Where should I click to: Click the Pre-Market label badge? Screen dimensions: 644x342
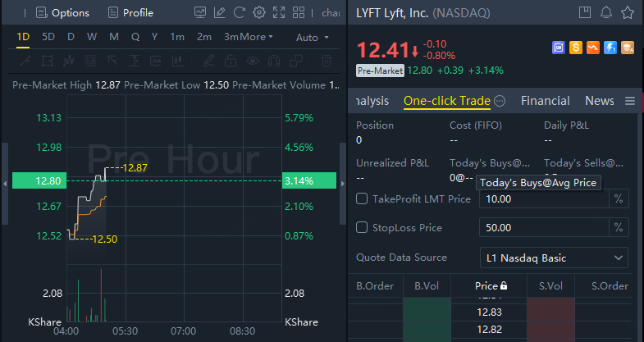(380, 71)
